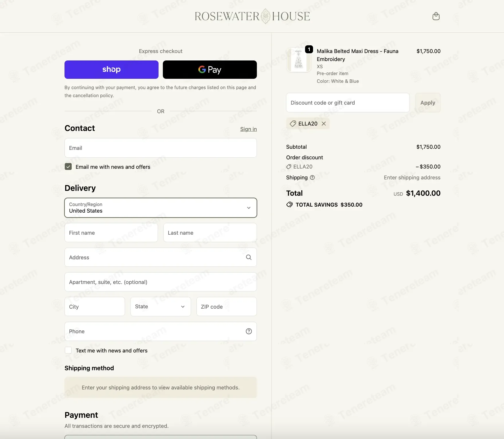The height and width of the screenshot is (439, 504).
Task: Open the Malika dress product thumbnail
Action: (x=298, y=60)
